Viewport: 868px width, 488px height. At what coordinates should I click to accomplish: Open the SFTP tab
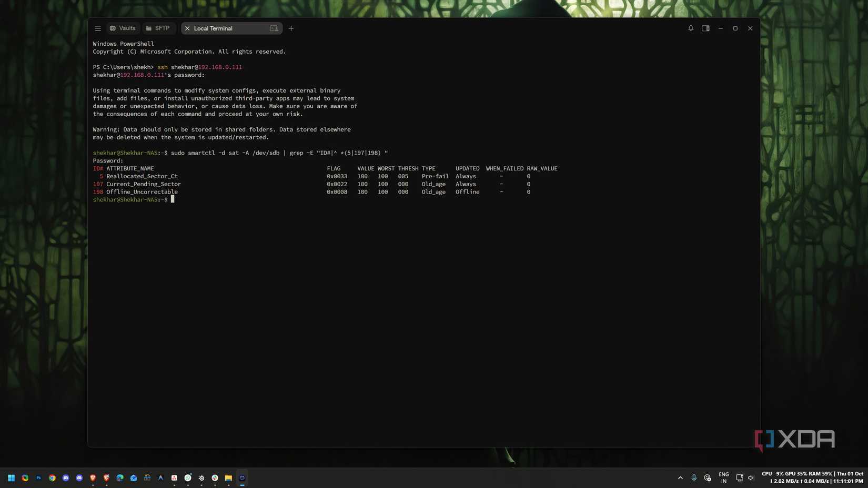[158, 28]
